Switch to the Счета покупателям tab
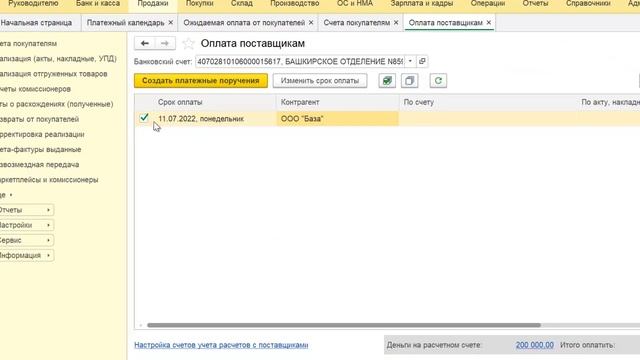 pyautogui.click(x=357, y=23)
